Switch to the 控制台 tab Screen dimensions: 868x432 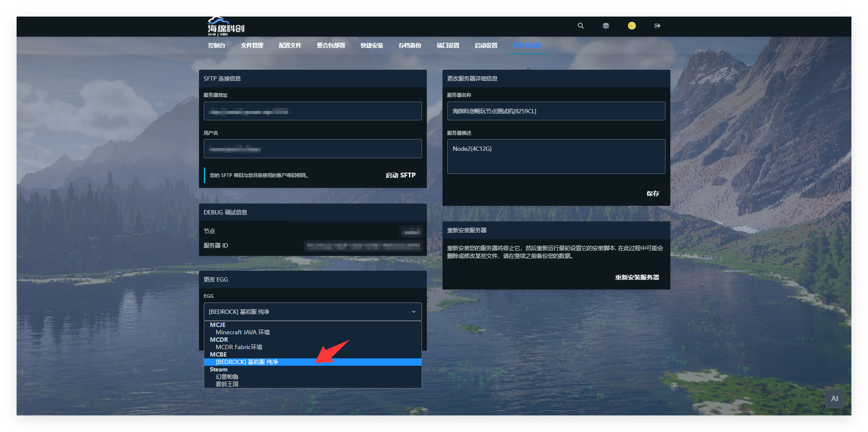(x=216, y=45)
